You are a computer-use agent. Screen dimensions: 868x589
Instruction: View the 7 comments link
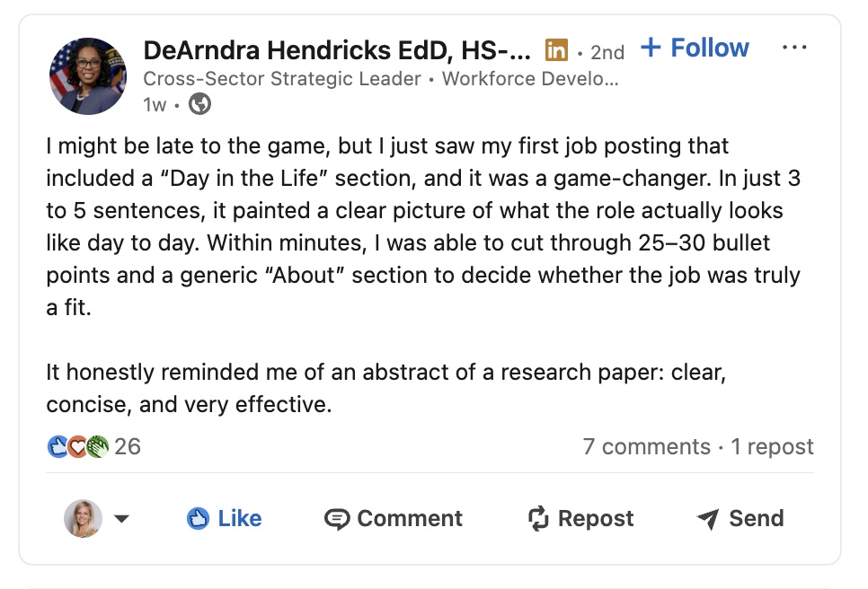[646, 446]
